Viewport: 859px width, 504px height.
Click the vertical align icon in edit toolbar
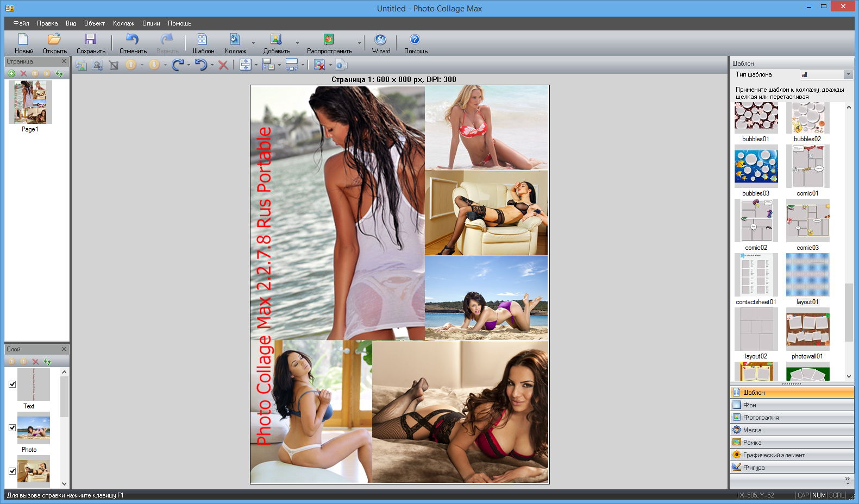coord(245,65)
